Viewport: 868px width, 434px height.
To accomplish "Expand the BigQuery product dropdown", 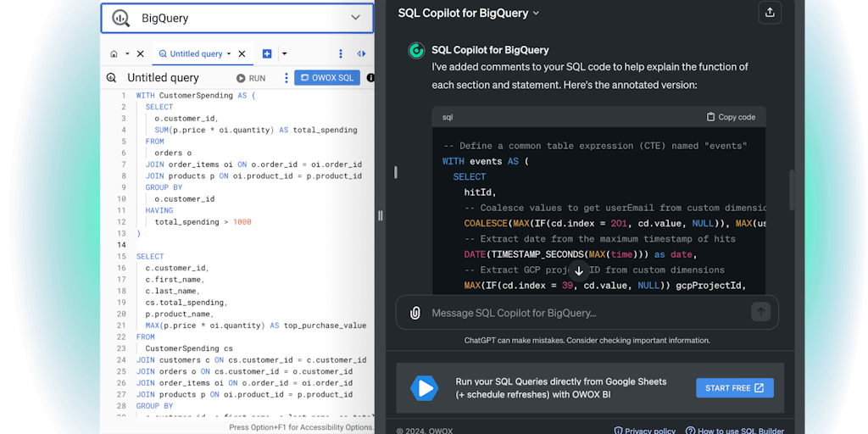I will [x=355, y=18].
